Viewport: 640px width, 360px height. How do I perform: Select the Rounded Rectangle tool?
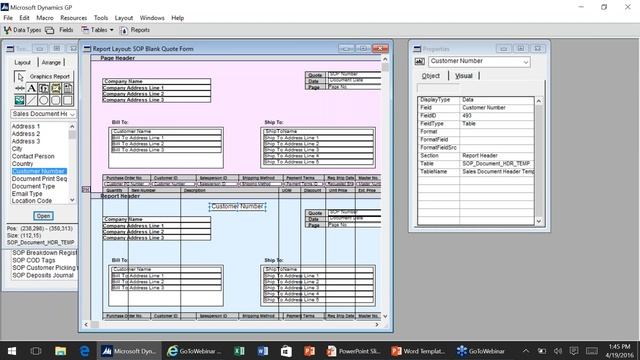56,100
